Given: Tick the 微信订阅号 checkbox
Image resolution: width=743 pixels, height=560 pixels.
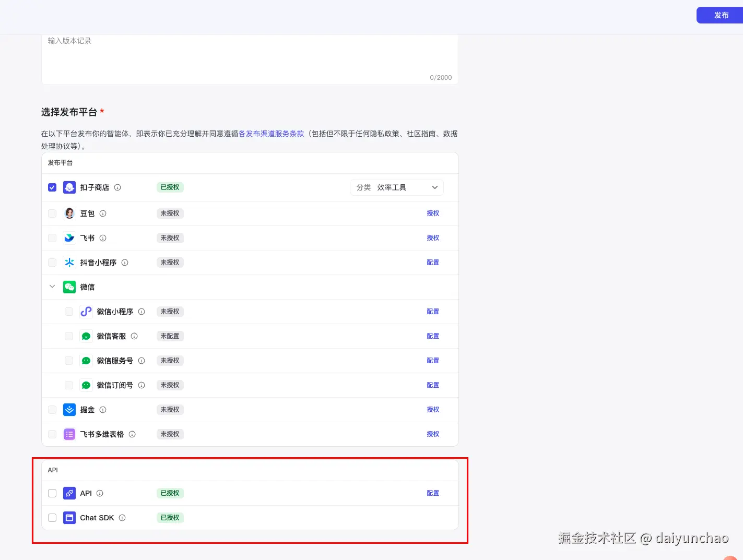Looking at the screenshot, I should 69,385.
